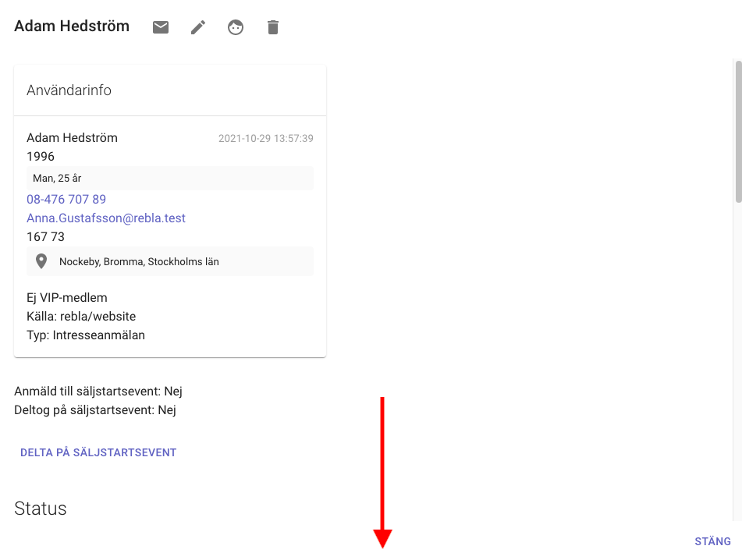Call phone number 08-476 707 89
Image resolution: width=742 pixels, height=560 pixels.
tap(66, 200)
